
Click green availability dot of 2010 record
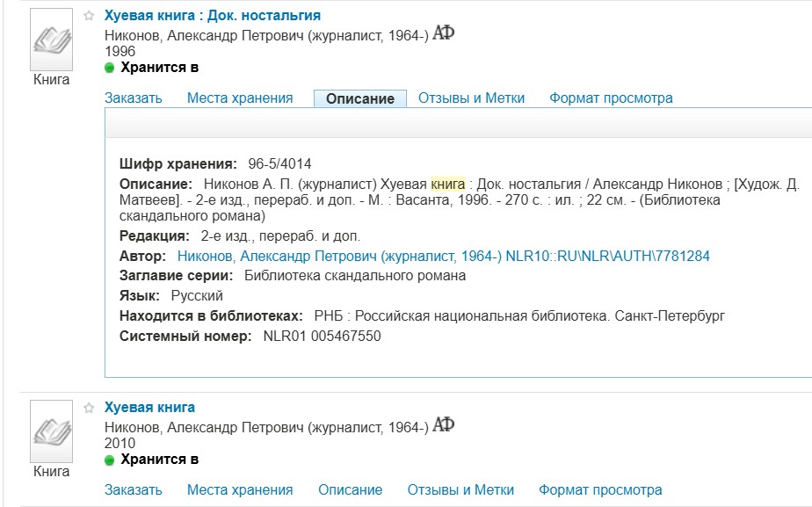tap(109, 460)
